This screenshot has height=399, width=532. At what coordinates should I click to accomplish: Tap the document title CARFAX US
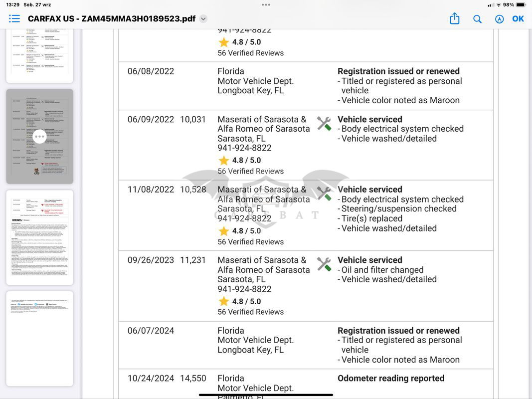(111, 19)
